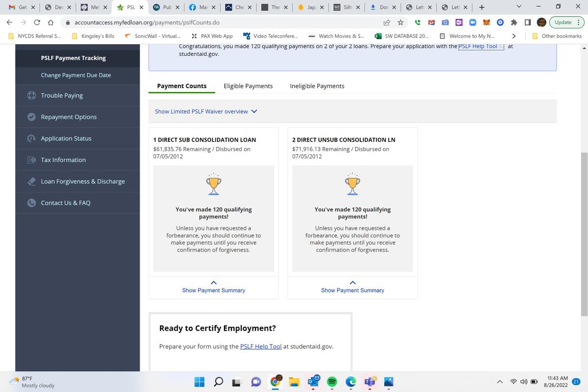Go to the browser home page icon
This screenshot has width=588, height=392.
click(x=50, y=23)
